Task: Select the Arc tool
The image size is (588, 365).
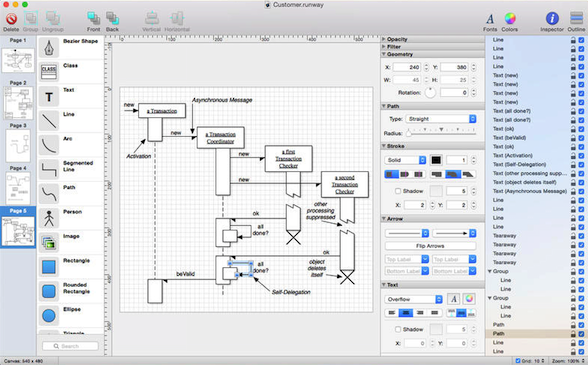Action: (49, 145)
